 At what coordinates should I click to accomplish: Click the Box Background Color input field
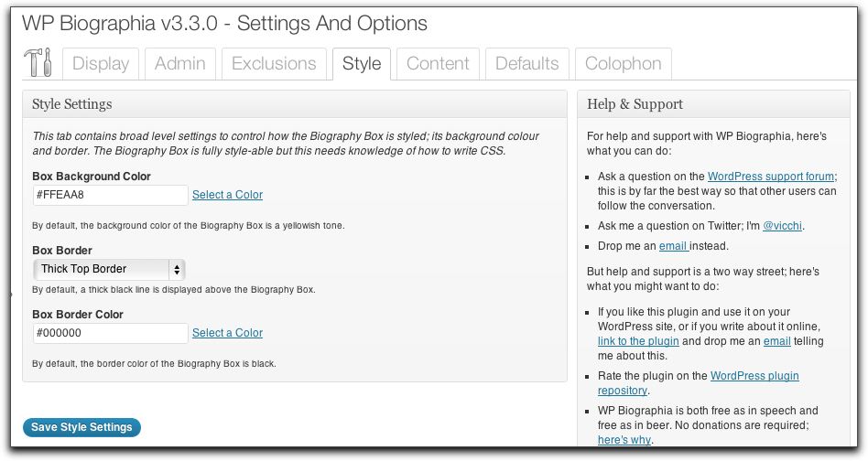click(x=110, y=195)
